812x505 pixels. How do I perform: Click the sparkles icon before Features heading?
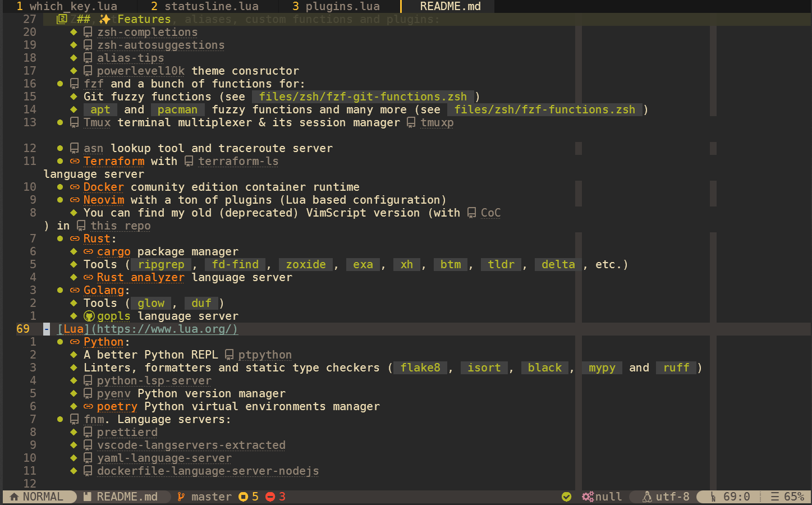[105, 19]
